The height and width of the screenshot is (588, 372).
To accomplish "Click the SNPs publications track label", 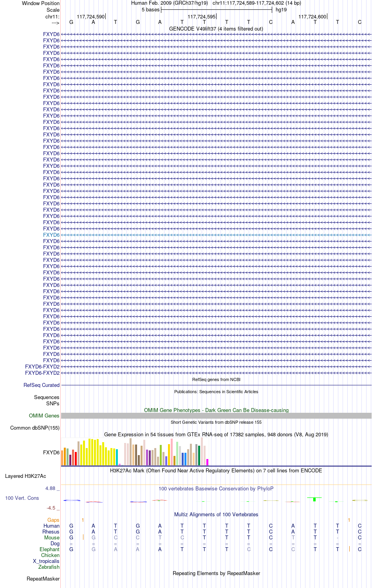I will click(53, 403).
